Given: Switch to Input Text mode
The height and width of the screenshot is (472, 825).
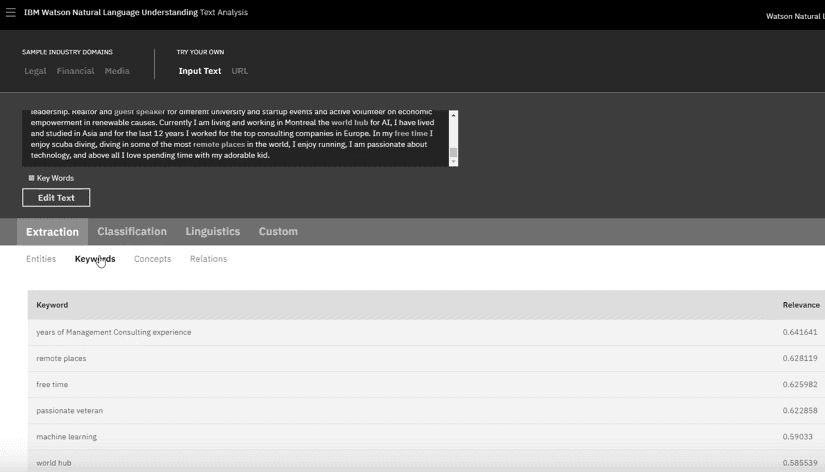Looking at the screenshot, I should (200, 71).
